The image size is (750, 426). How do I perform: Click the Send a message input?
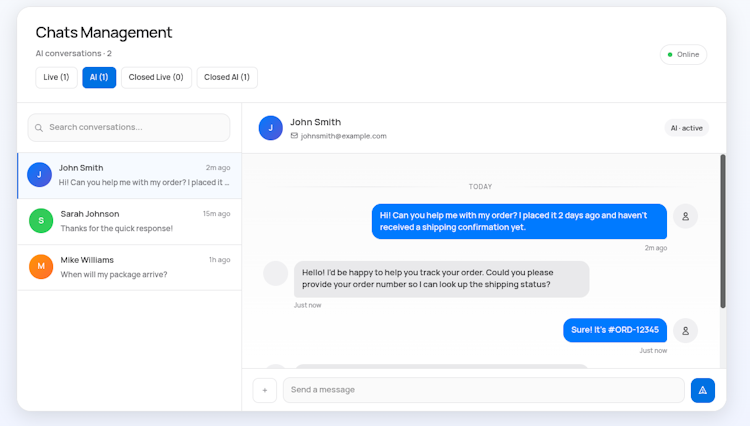click(x=483, y=390)
